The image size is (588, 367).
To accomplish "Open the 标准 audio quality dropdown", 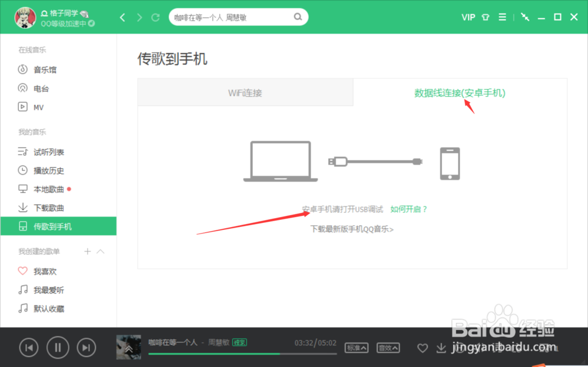I will 358,348.
